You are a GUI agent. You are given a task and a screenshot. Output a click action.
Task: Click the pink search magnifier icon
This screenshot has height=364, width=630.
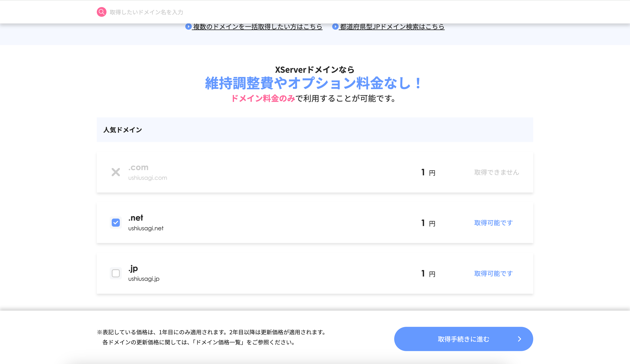pyautogui.click(x=101, y=12)
